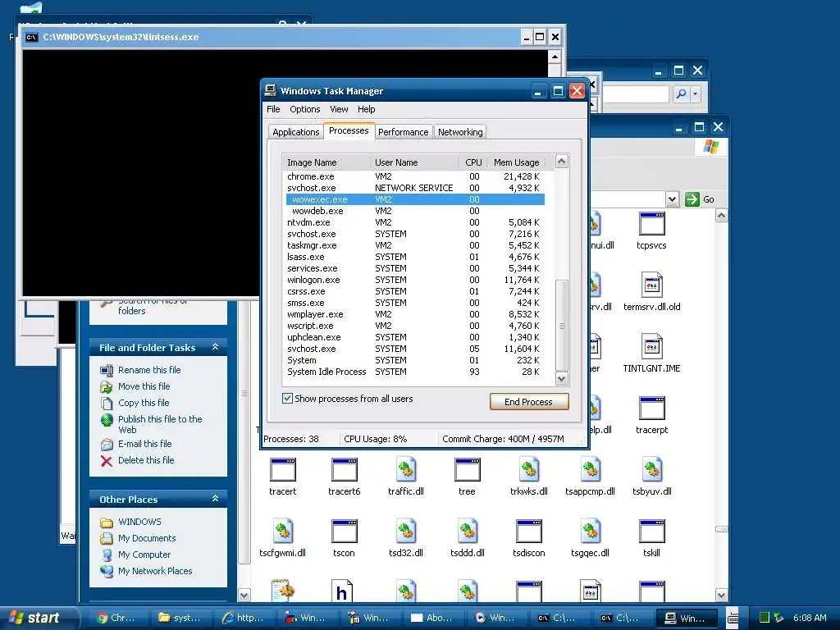Image resolution: width=840 pixels, height=630 pixels.
Task: Sort processes by CPU column header
Action: [473, 162]
